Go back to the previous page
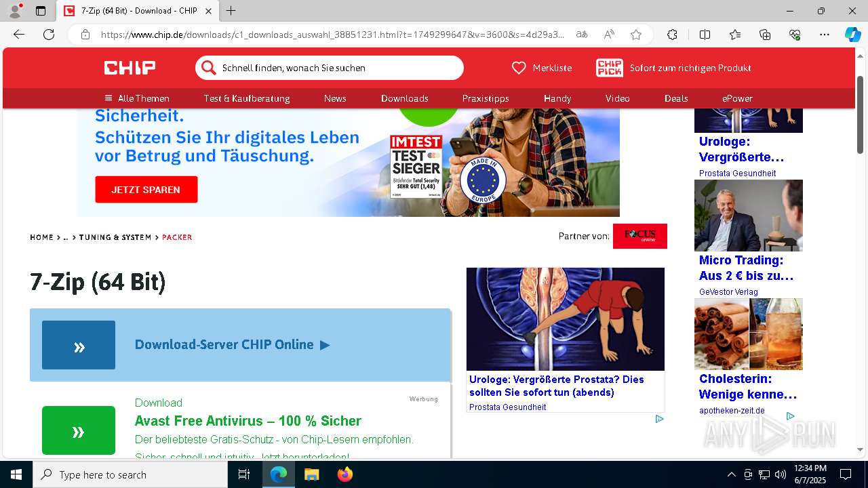 click(x=19, y=35)
